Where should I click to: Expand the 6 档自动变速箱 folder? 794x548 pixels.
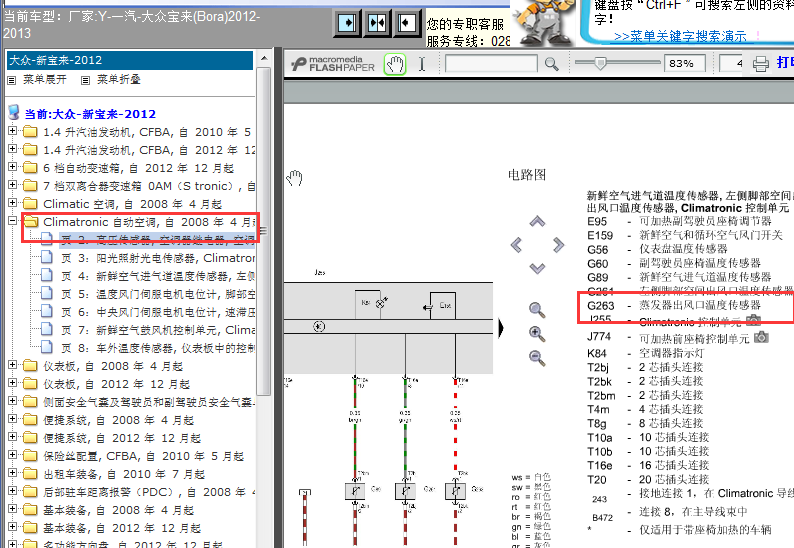(12, 167)
